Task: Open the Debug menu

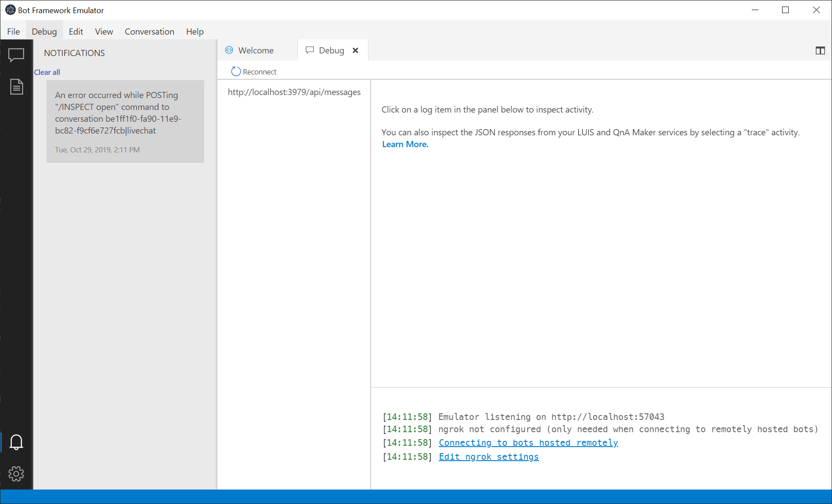Action: coord(44,32)
